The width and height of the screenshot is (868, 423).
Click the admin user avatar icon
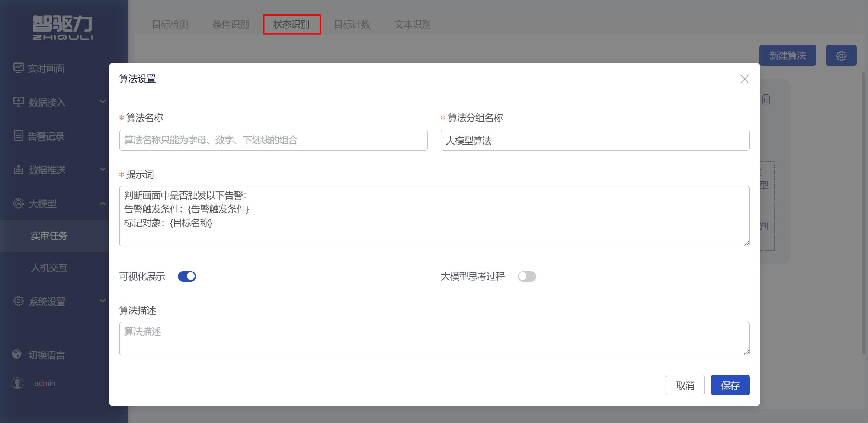coord(17,383)
